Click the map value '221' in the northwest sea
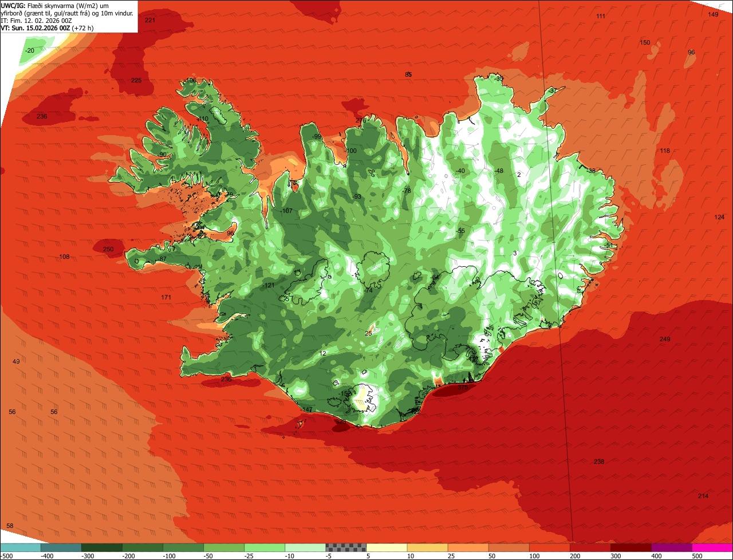Screen dimensions: 733x560 pos(150,20)
